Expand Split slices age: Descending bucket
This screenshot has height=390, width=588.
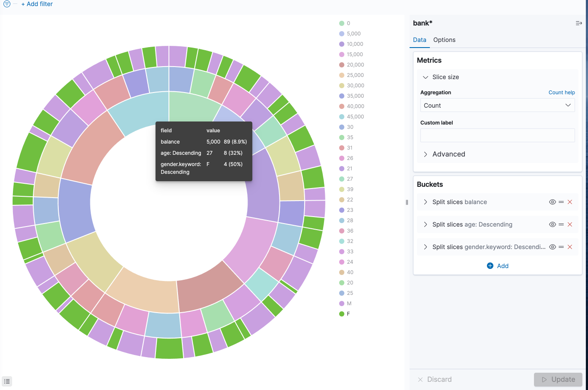(426, 224)
